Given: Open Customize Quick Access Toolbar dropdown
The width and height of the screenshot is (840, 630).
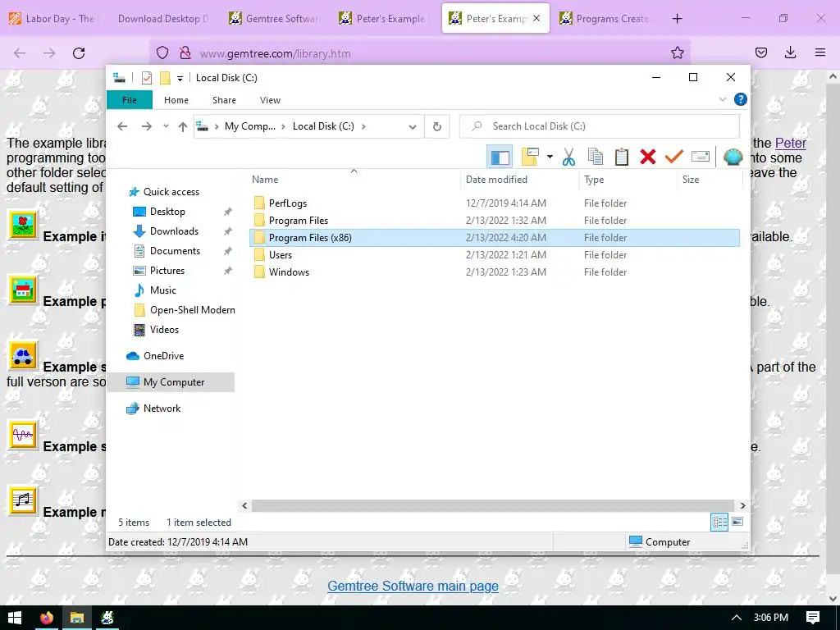Looking at the screenshot, I should tap(180, 78).
